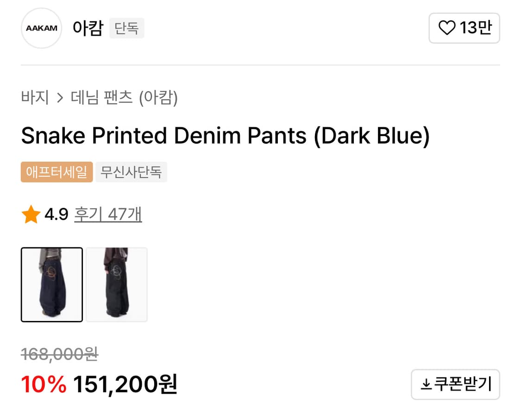This screenshot has width=521, height=420.
Task: Open the 데님 팬츠 (아캄) breadcrumb
Action: (x=124, y=98)
